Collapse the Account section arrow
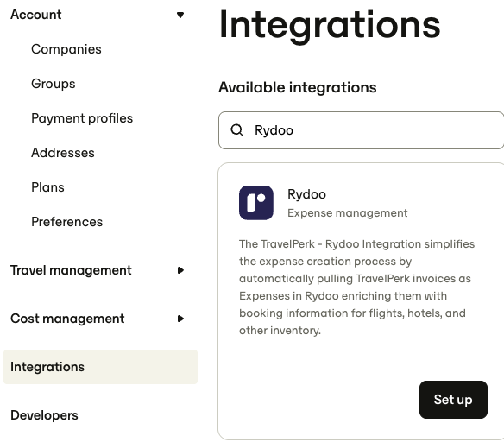This screenshot has width=504, height=442. coord(180,15)
